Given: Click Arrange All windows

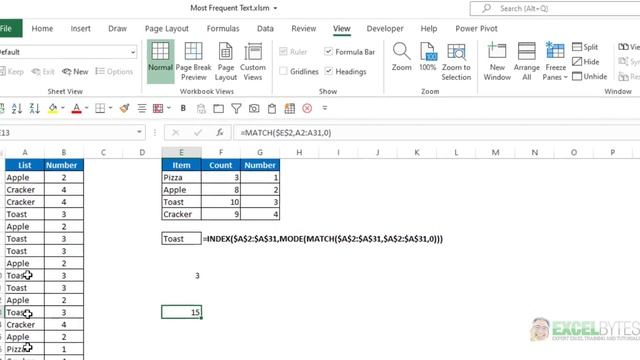Looking at the screenshot, I should (x=527, y=61).
